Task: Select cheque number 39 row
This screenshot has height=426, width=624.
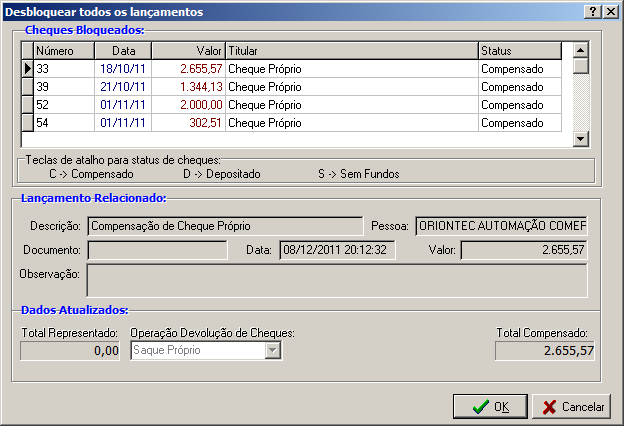Action: pyautogui.click(x=300, y=87)
